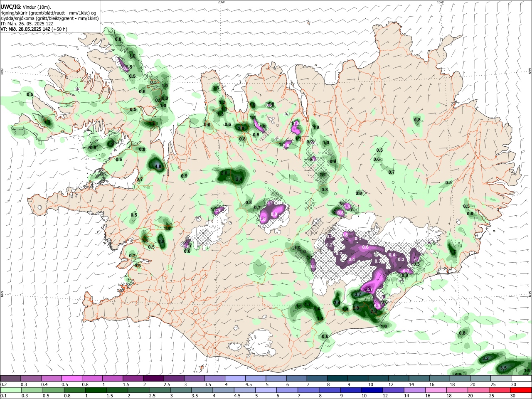Select the 3.7 precipitation value on the map
The image size is (532, 399).
pyautogui.click(x=357, y=294)
